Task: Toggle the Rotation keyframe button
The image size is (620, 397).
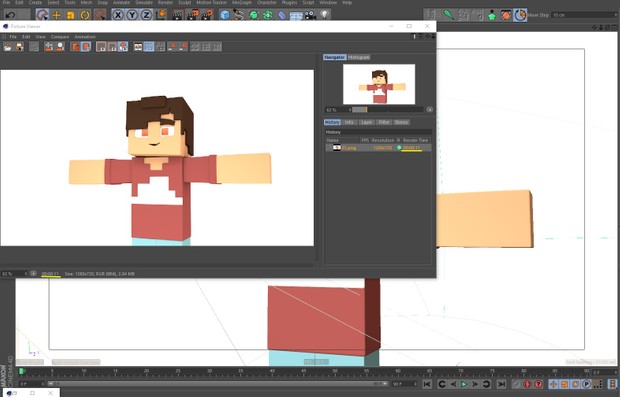Action: tap(575, 384)
